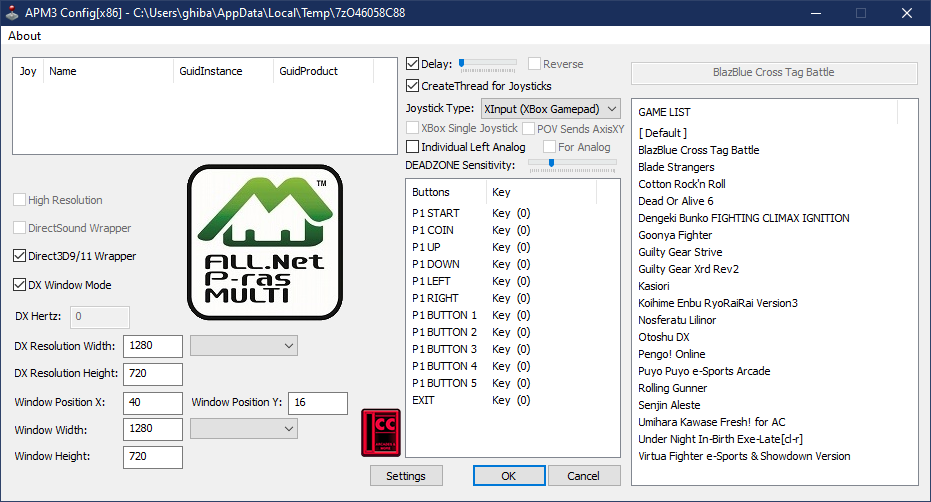Click the Buttons column header
The width and height of the screenshot is (931, 502).
click(446, 192)
